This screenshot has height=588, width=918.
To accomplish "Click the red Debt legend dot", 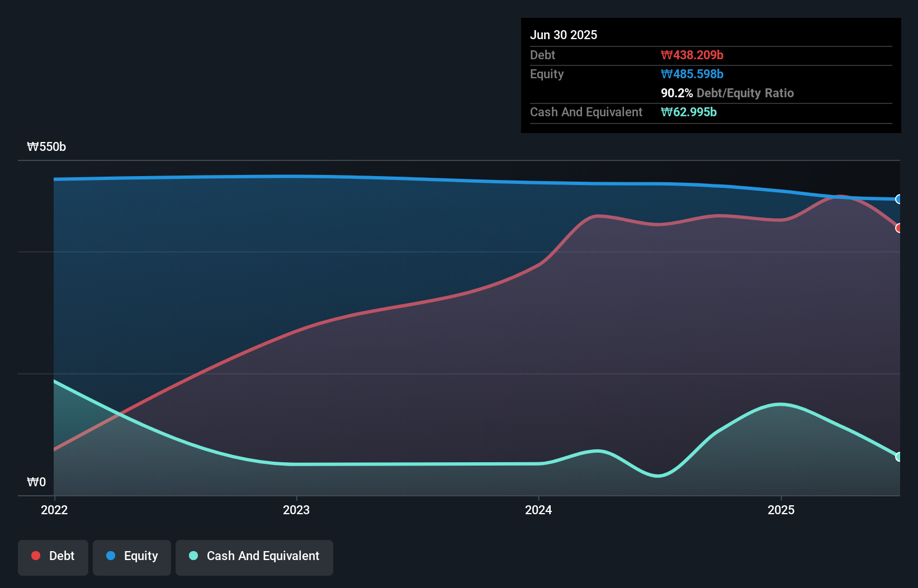I will click(x=36, y=556).
